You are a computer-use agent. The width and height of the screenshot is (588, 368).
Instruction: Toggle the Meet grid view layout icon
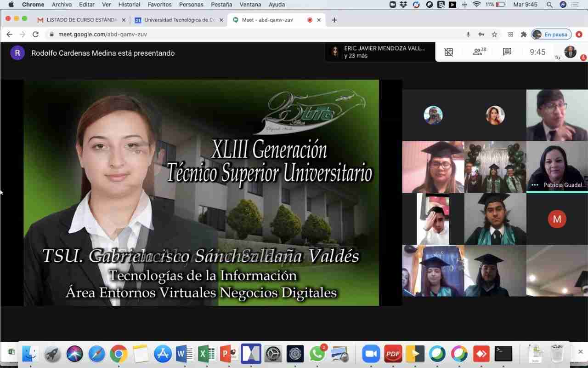point(449,52)
